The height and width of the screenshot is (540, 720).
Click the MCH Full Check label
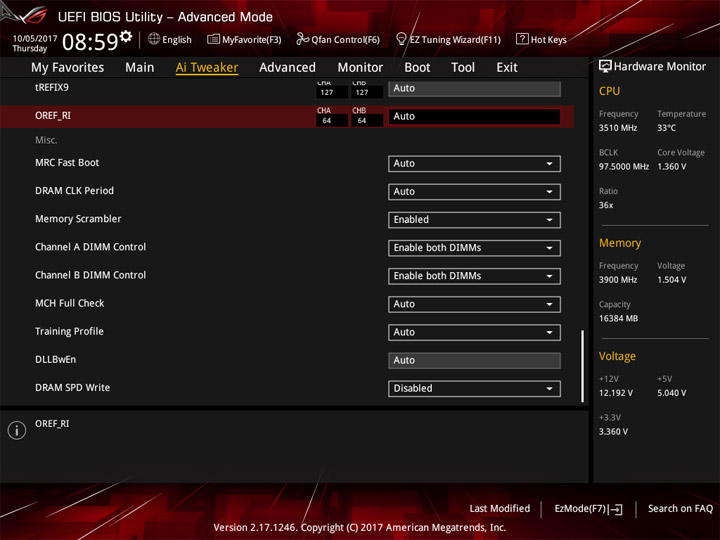click(x=70, y=303)
